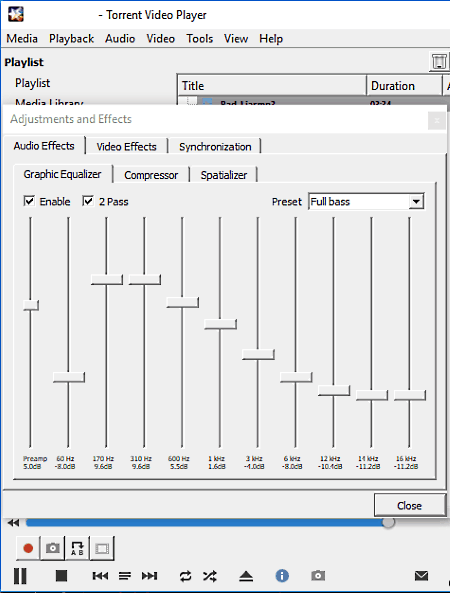Image resolution: width=450 pixels, height=593 pixels.
Task: Click the 3 kHz band slider handle
Action: click(258, 354)
